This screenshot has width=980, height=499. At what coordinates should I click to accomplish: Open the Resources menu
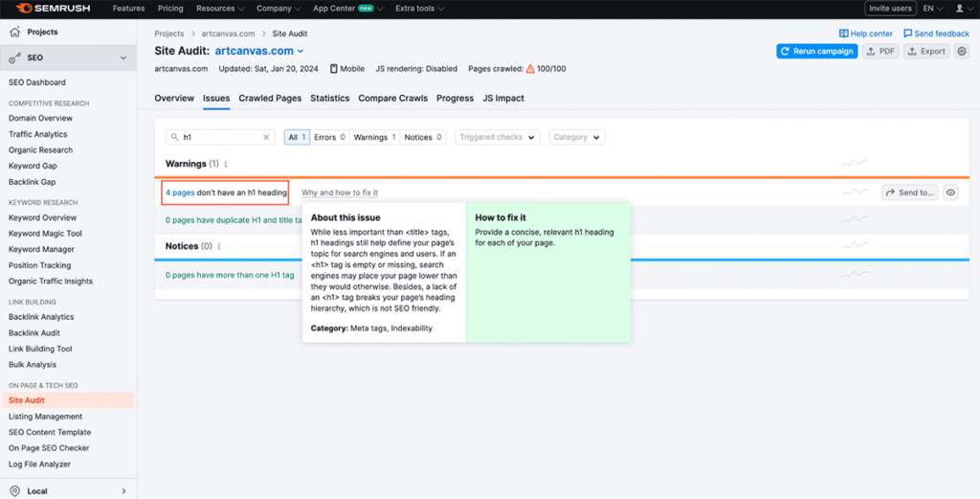220,9
